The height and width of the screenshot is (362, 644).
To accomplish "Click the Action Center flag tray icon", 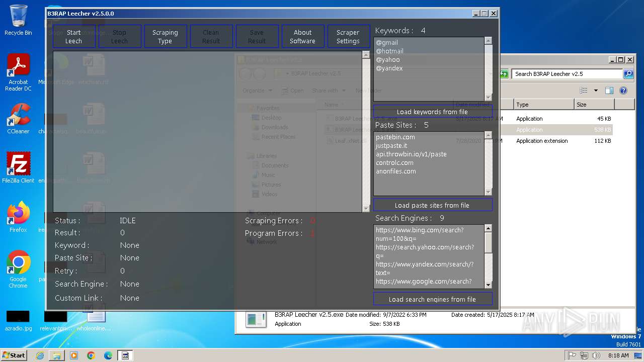I will coord(572,355).
